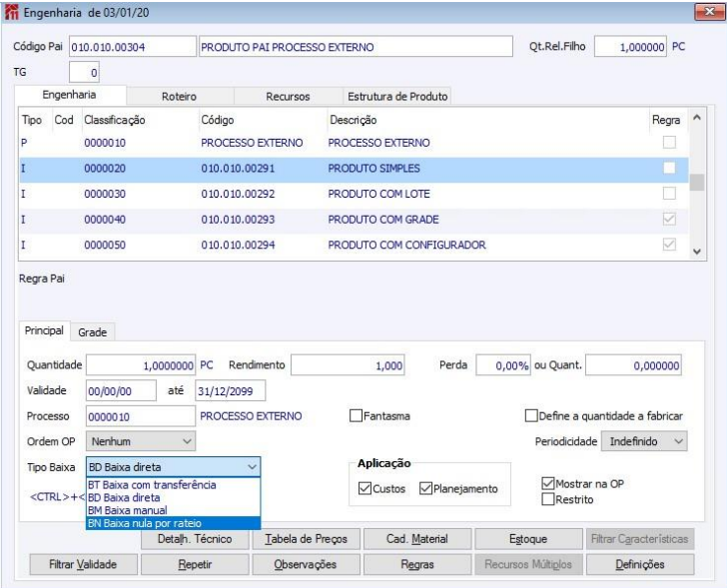
Task: Open the Definições button
Action: point(639,564)
